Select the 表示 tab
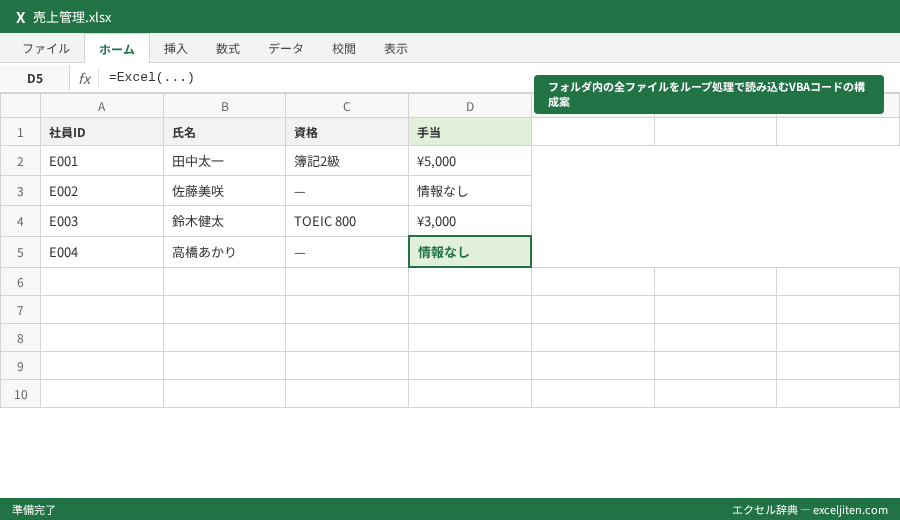Viewport: 900px width, 520px height. click(x=396, y=49)
